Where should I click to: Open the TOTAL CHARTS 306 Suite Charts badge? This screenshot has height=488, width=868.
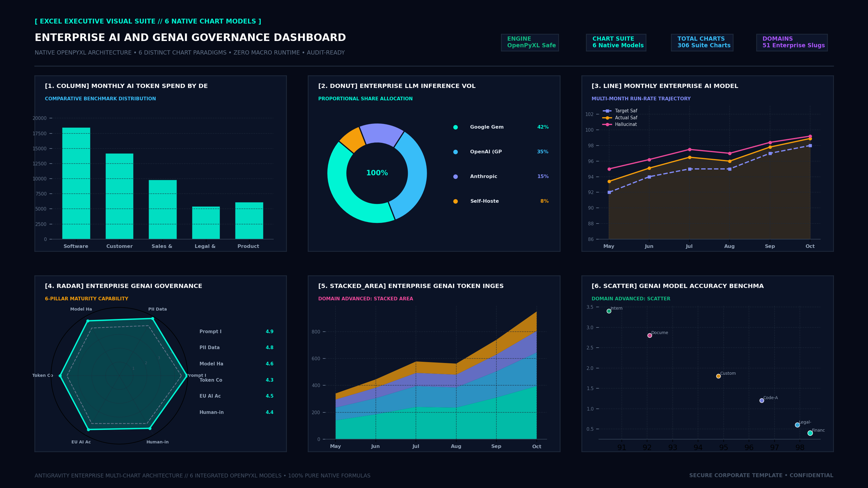(x=702, y=42)
